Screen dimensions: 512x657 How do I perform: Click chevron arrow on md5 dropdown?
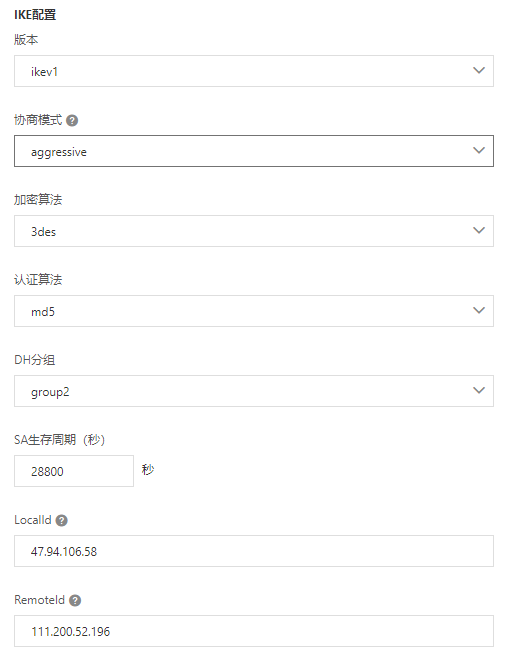(x=479, y=310)
